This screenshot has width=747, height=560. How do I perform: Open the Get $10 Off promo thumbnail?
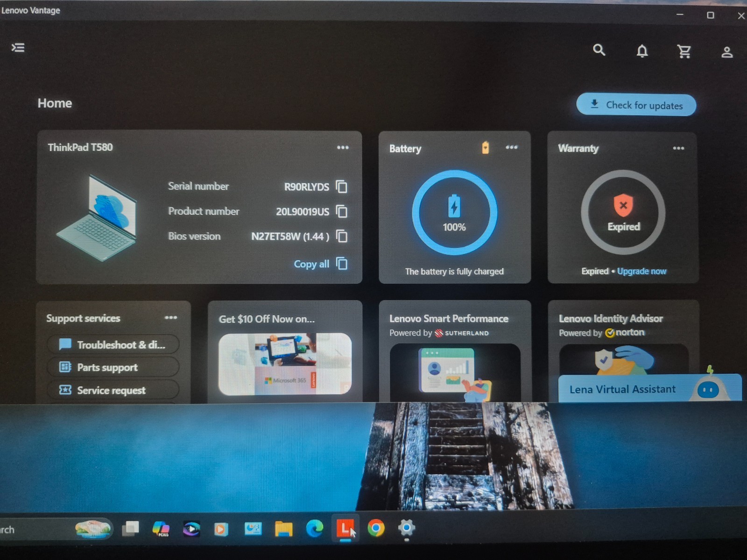(285, 364)
